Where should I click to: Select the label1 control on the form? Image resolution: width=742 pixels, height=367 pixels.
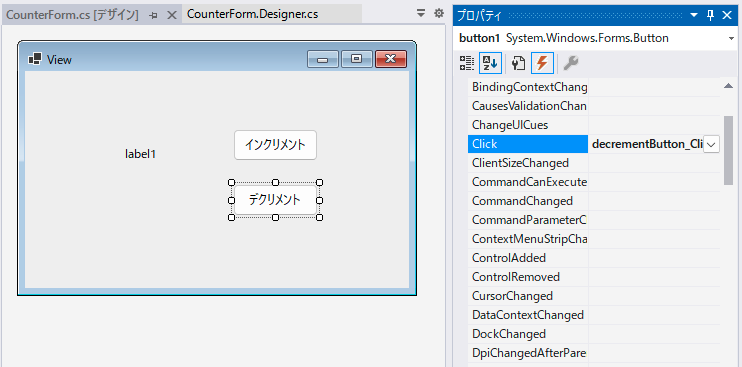(x=140, y=154)
